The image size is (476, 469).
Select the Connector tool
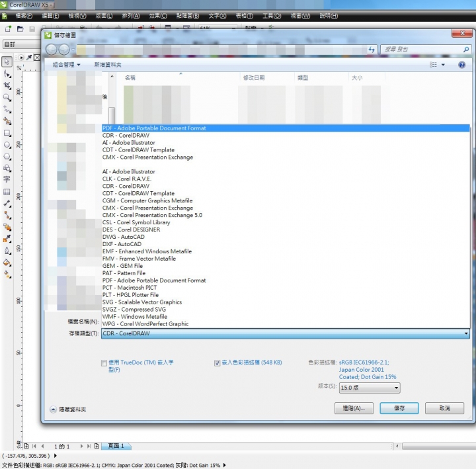pos(7,216)
